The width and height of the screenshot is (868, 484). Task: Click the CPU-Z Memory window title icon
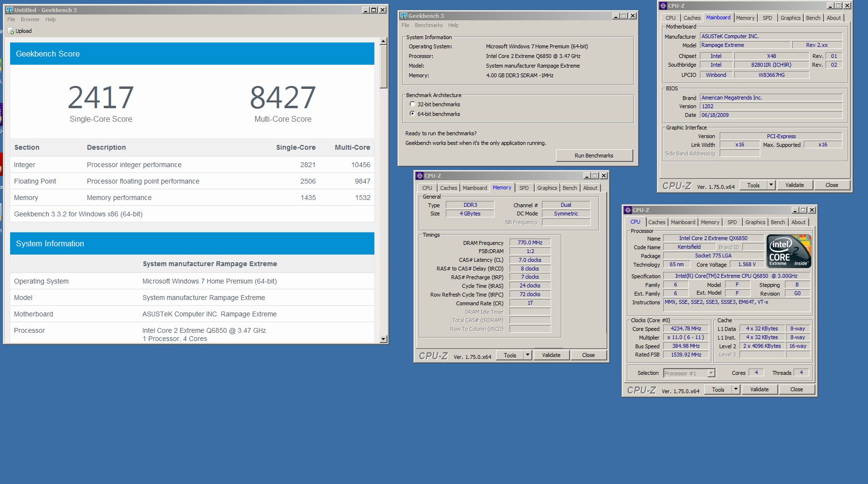point(420,176)
